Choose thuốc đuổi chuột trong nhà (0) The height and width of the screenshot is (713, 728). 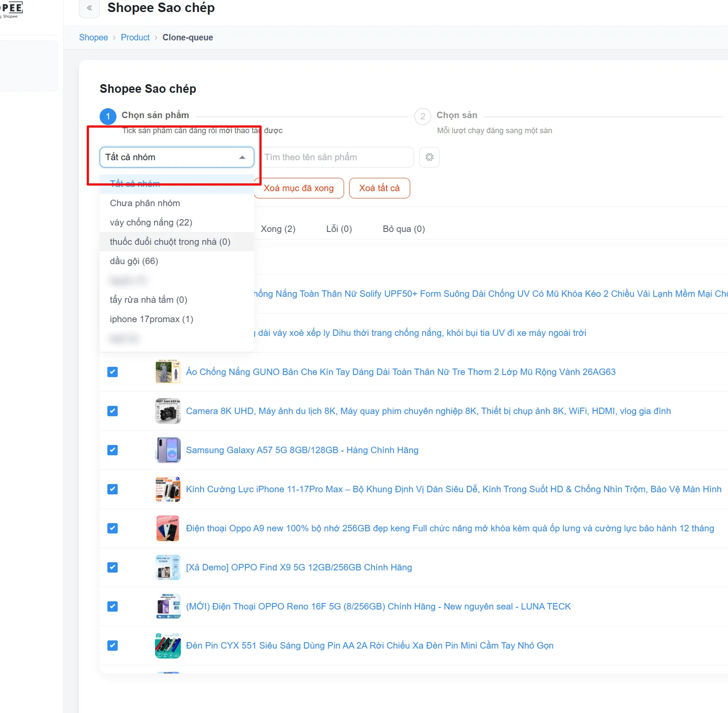point(177,242)
